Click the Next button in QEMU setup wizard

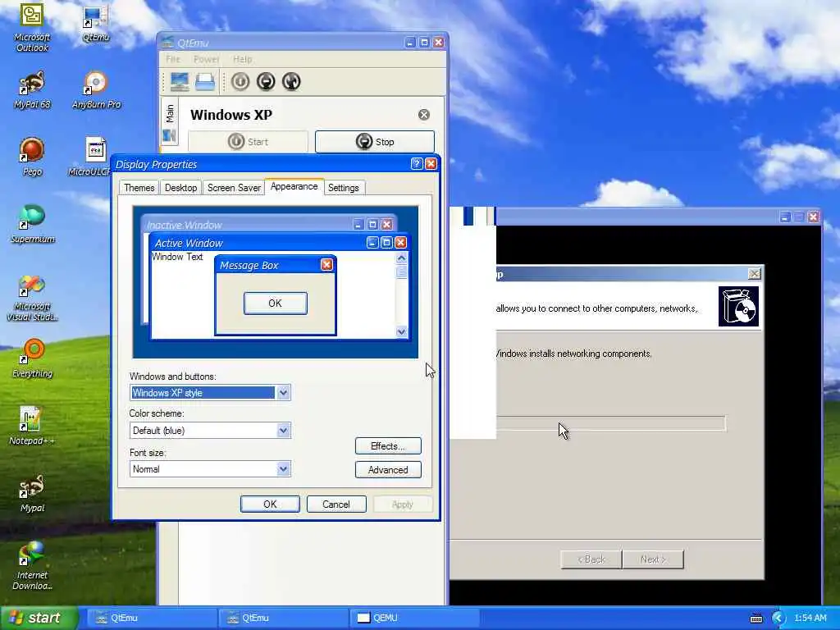click(x=652, y=559)
